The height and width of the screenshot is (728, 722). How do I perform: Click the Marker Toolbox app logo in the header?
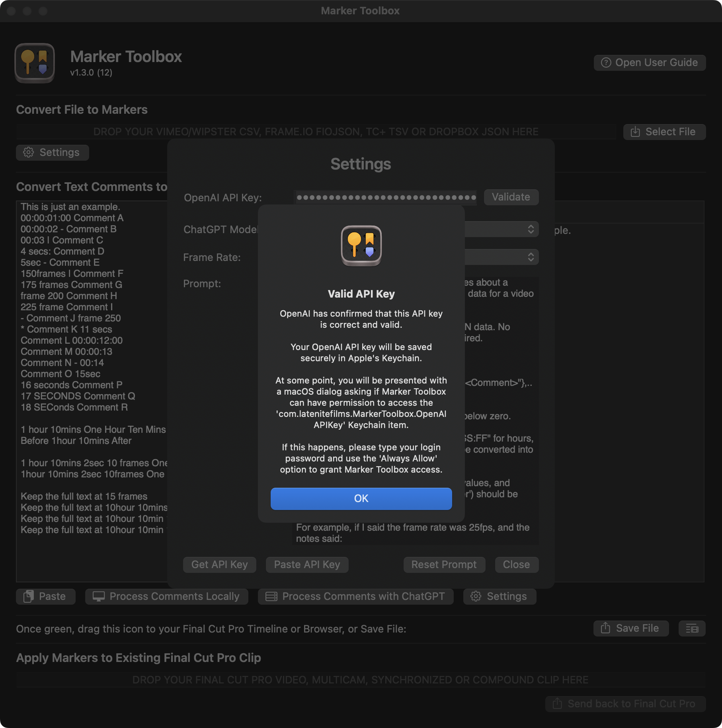tap(35, 63)
